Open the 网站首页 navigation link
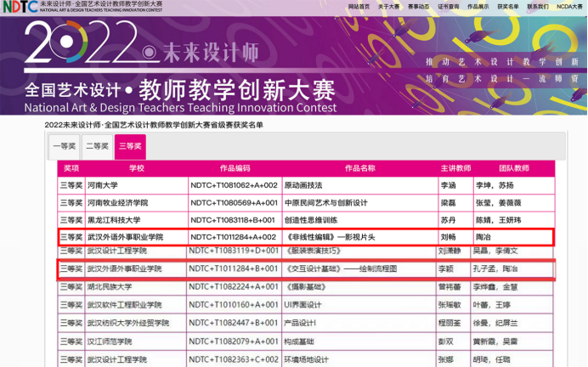Image resolution: width=588 pixels, height=367 pixels. (359, 6)
